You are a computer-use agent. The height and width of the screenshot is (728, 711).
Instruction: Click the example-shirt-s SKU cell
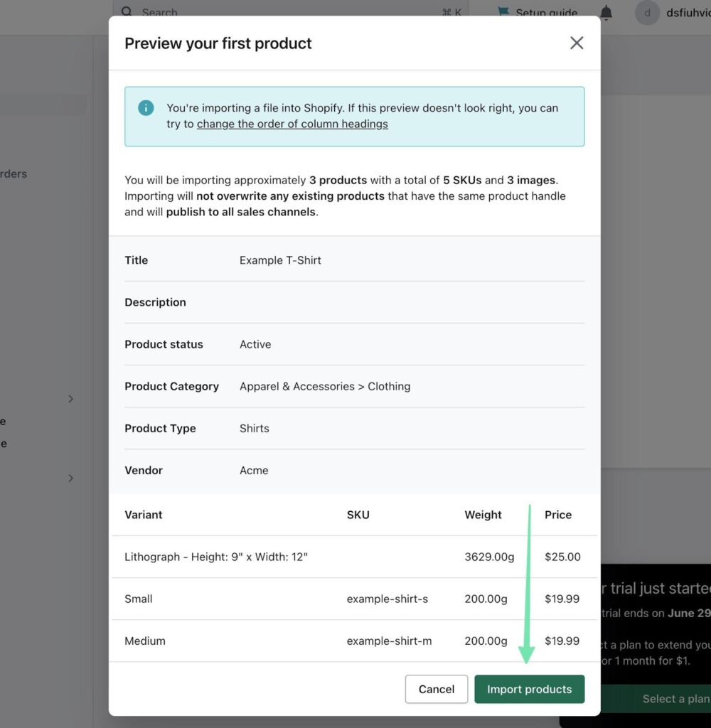(x=387, y=599)
